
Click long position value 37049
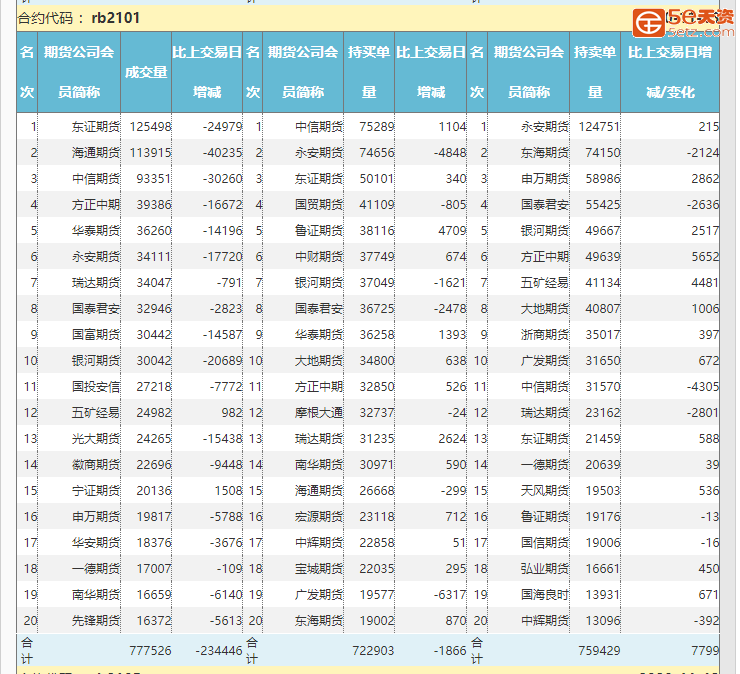coord(377,282)
